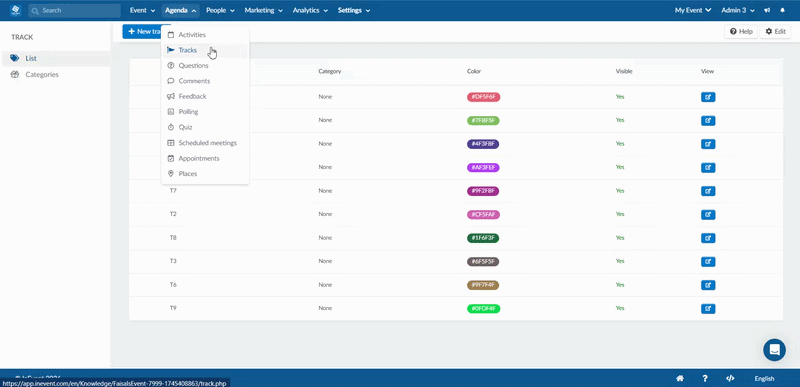
Task: Collapse the Agenda dropdown menu
Action: click(181, 10)
